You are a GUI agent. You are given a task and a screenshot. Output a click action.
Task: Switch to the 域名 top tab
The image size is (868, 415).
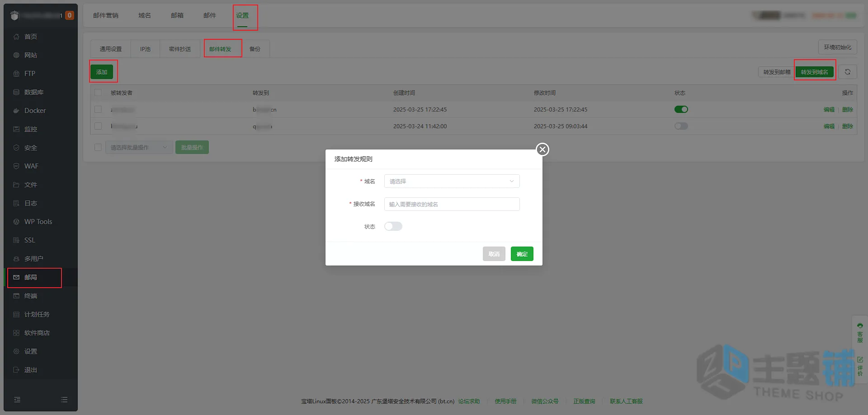click(145, 15)
